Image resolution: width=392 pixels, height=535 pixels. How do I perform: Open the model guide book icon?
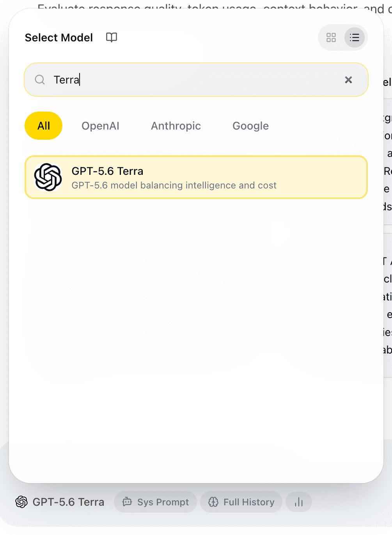112,37
